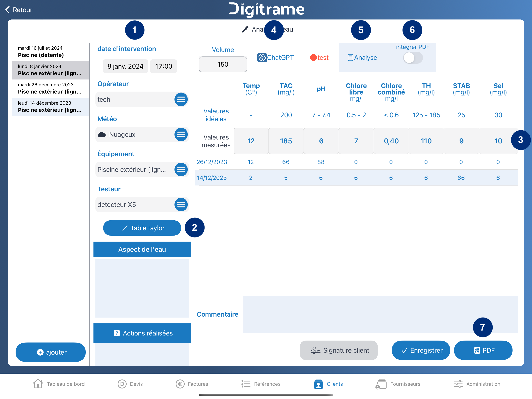
Task: Click the Signature client button
Action: [x=339, y=350]
